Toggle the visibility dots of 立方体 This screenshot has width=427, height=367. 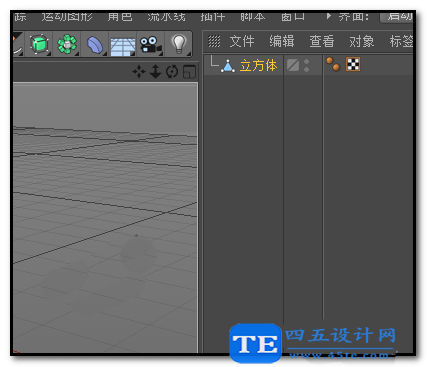[x=307, y=65]
